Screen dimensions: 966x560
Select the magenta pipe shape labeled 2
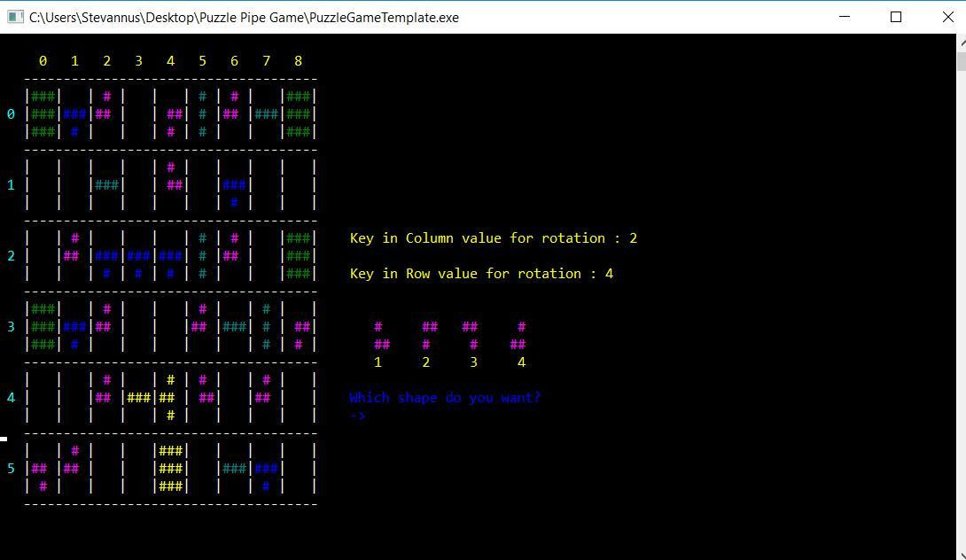pyautogui.click(x=430, y=335)
